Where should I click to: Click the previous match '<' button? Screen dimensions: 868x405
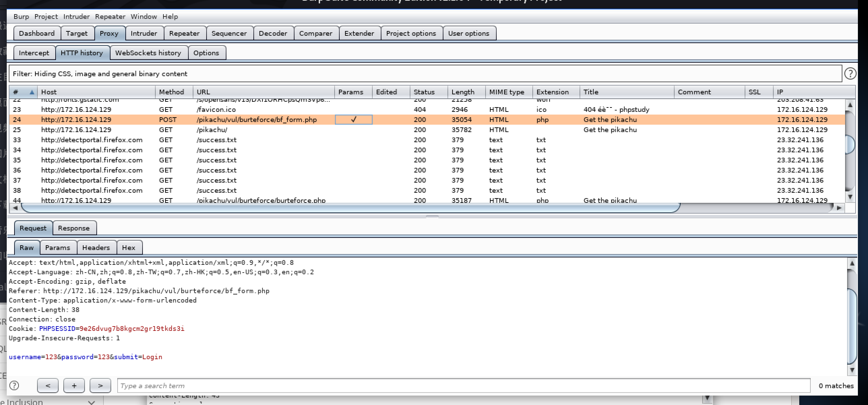pyautogui.click(x=48, y=385)
